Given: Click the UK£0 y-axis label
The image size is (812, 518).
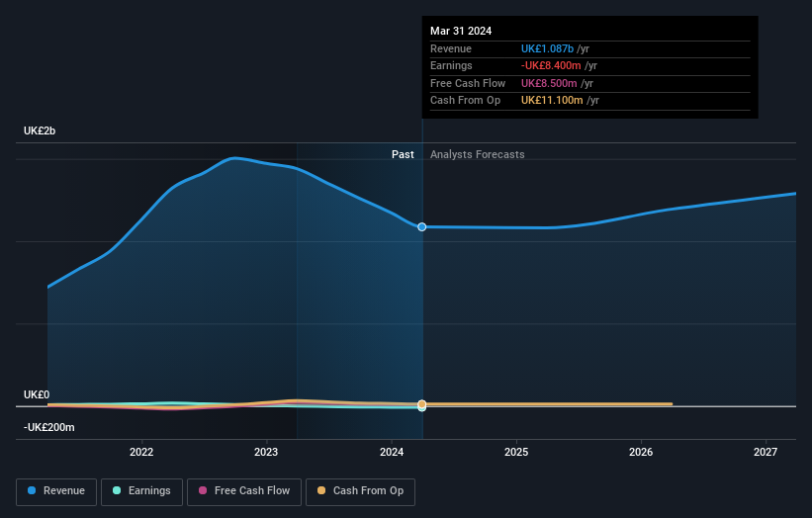Looking at the screenshot, I should tap(37, 394).
